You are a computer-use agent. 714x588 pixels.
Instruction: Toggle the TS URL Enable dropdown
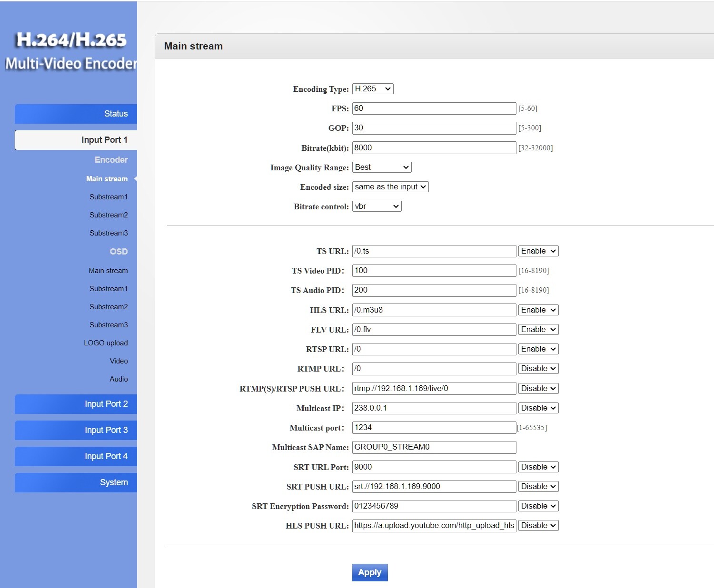click(538, 251)
